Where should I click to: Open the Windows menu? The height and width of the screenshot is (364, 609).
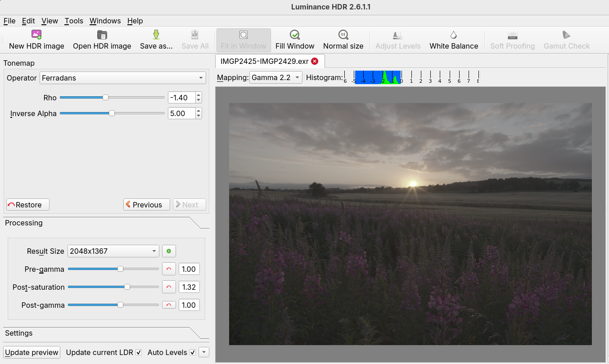105,21
